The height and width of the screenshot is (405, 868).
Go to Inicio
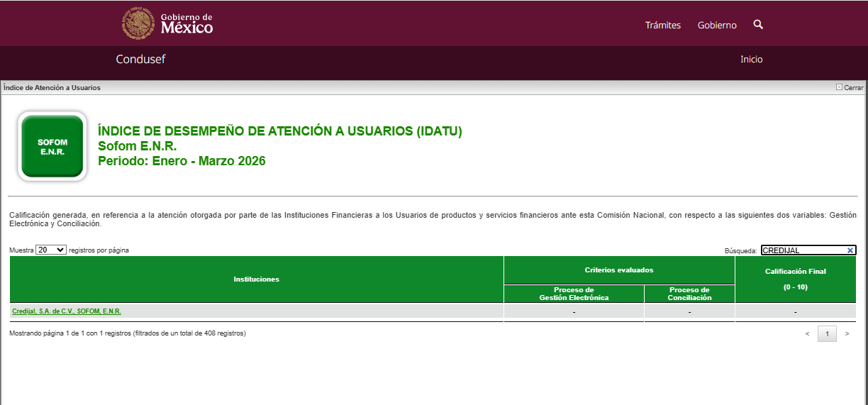(x=751, y=60)
